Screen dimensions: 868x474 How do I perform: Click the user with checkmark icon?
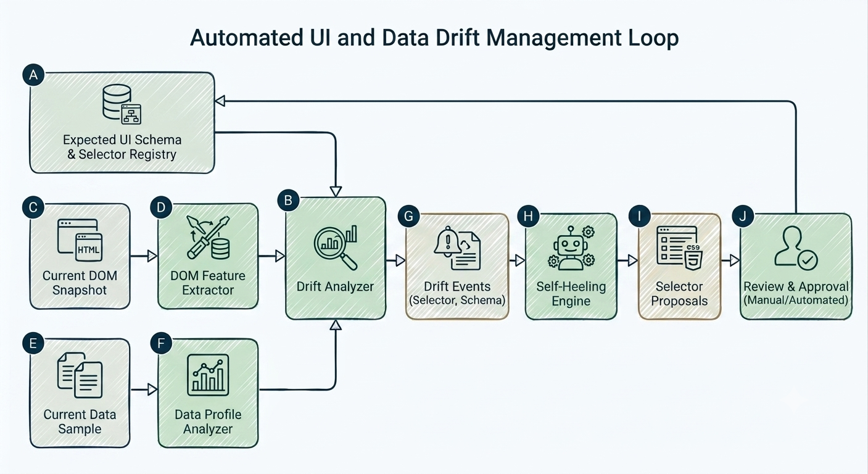pyautogui.click(x=796, y=248)
